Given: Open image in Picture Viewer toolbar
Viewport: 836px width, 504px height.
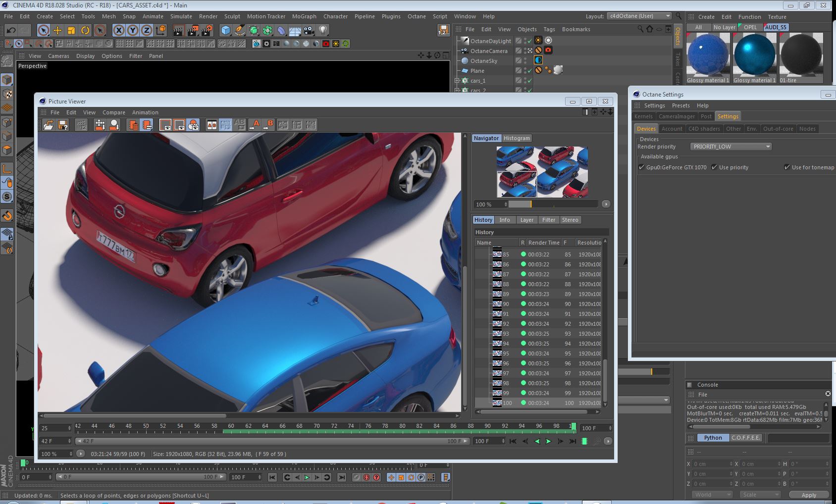Looking at the screenshot, I should [48, 125].
